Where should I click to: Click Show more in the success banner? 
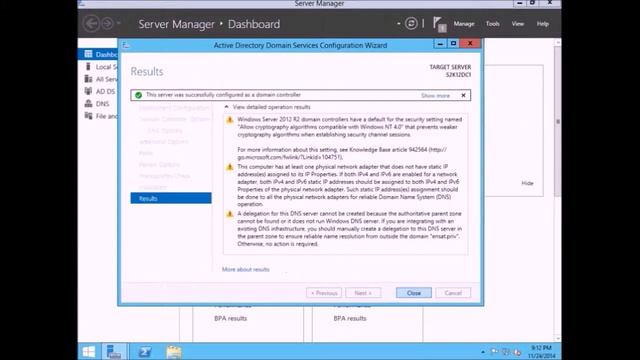(x=435, y=96)
